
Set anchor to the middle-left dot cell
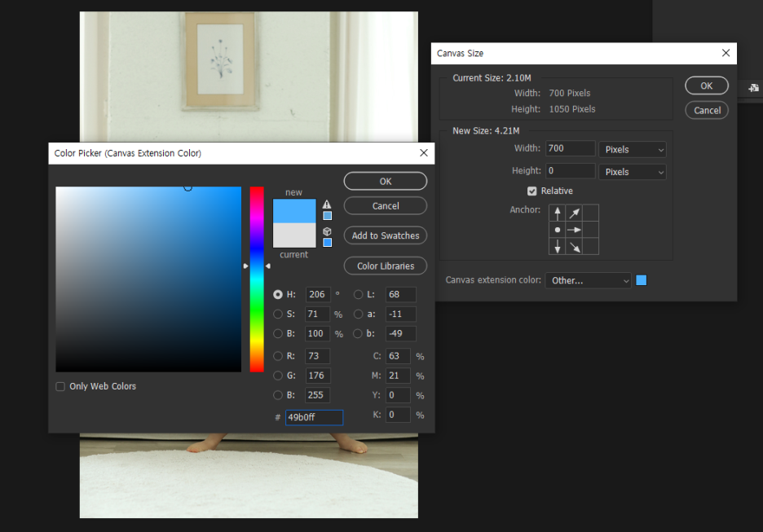(558, 230)
